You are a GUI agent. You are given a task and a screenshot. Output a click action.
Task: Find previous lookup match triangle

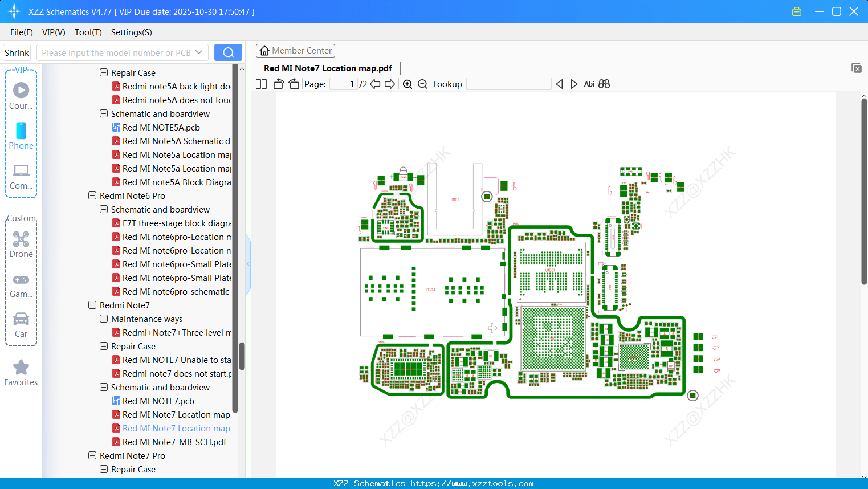[559, 84]
